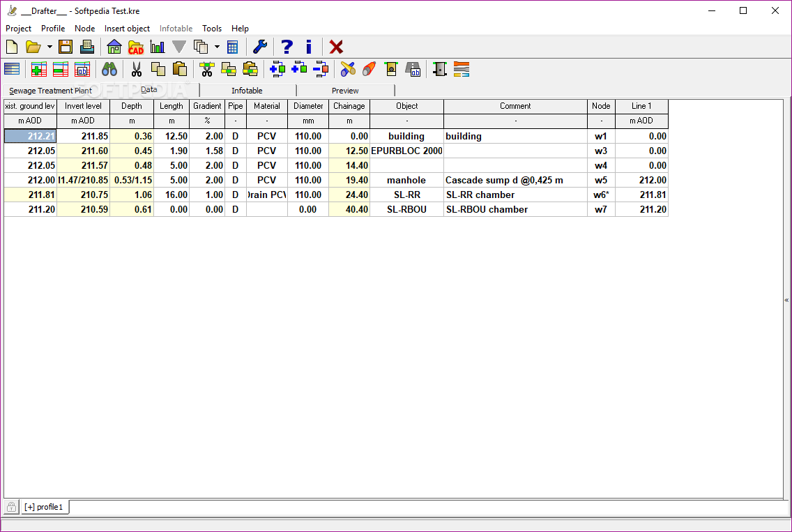Open the Help menu
Screen dimensions: 792x532
240,29
